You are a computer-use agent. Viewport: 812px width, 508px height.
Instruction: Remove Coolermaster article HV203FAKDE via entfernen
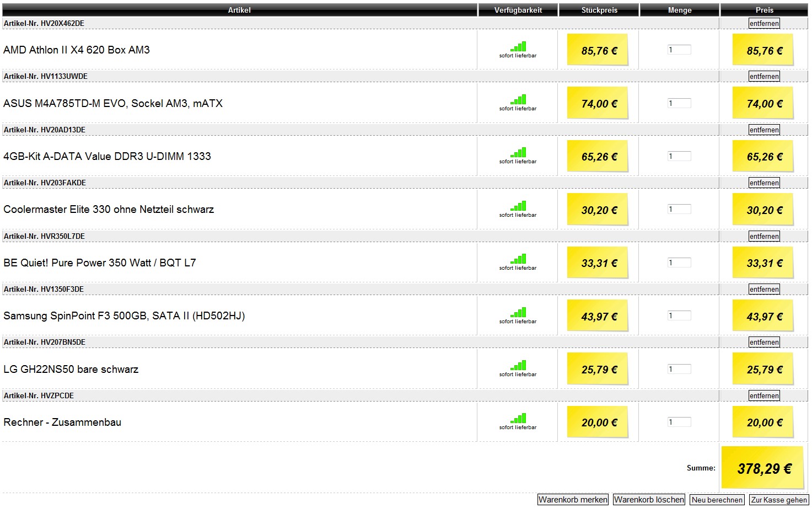(x=764, y=183)
